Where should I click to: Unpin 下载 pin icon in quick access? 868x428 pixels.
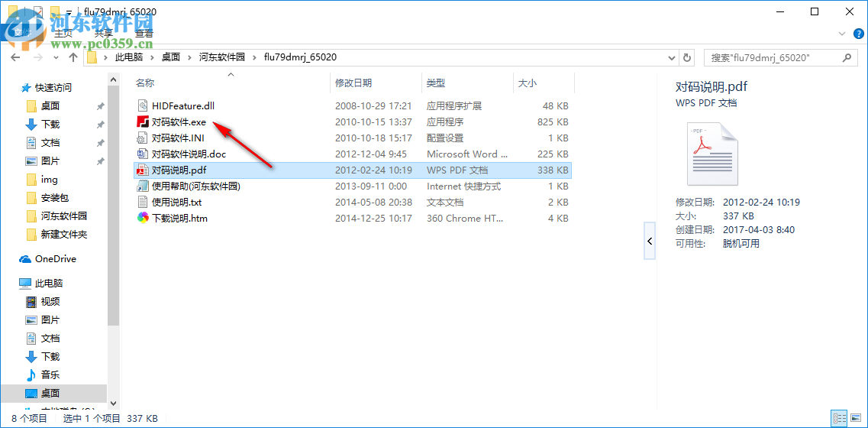pyautogui.click(x=100, y=124)
